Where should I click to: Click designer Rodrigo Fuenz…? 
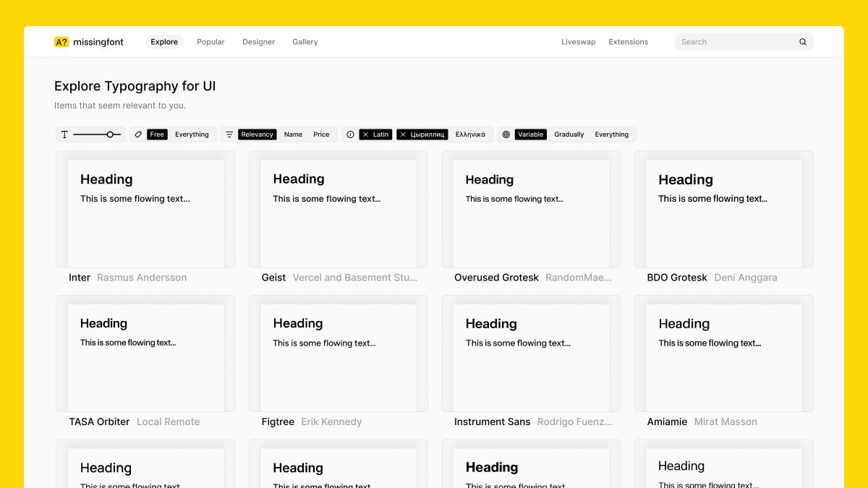[x=575, y=421]
